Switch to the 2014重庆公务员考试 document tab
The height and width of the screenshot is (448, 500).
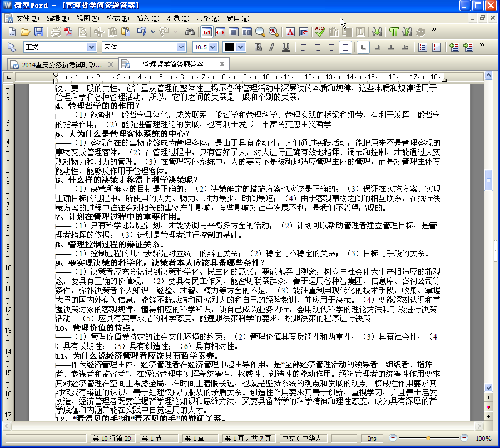61,64
